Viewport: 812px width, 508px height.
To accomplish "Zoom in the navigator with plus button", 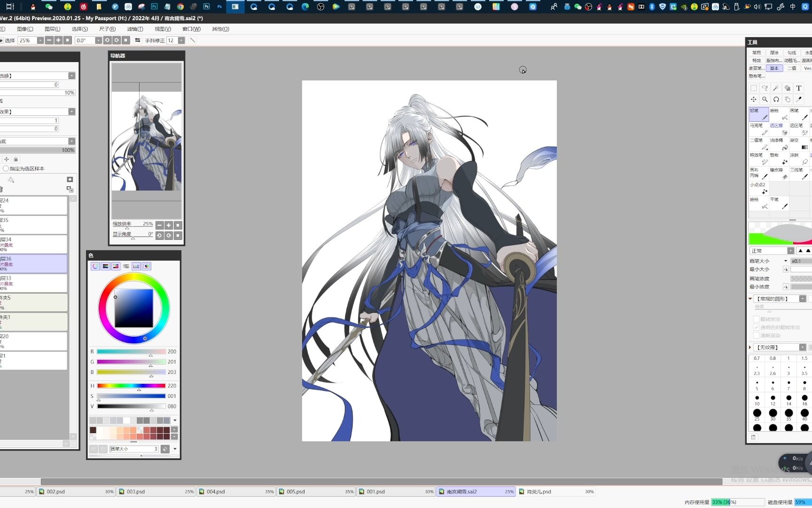I will (169, 225).
